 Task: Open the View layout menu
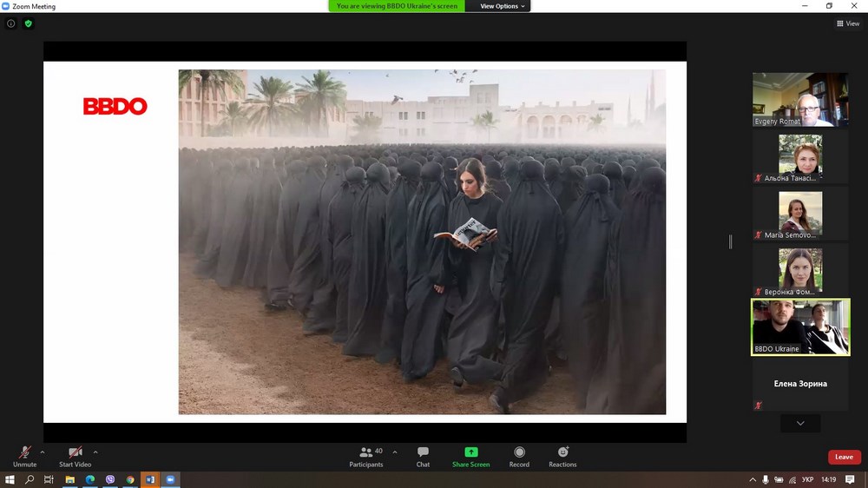848,23
